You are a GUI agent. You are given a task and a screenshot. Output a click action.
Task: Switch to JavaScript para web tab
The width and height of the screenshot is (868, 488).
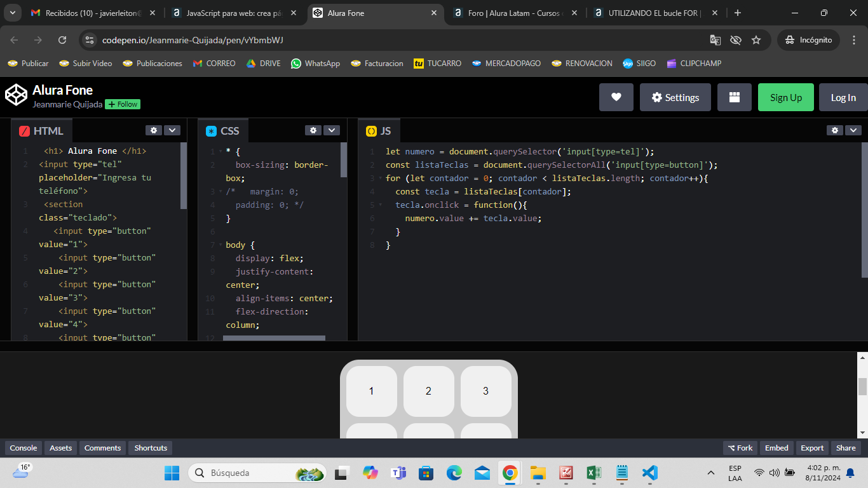point(235,13)
